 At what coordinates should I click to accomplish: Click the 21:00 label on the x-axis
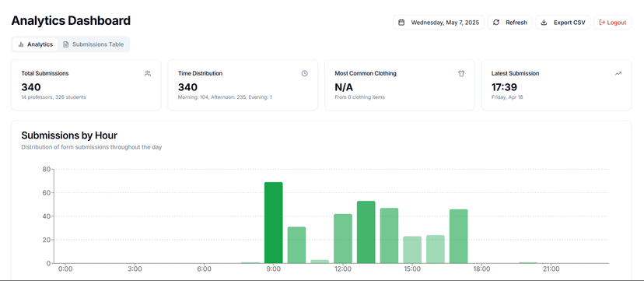551,269
